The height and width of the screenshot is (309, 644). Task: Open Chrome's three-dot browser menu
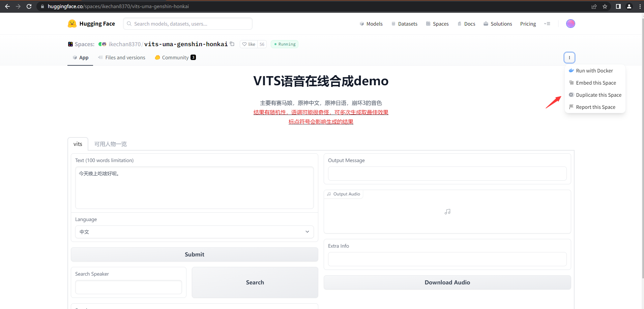coord(640,6)
